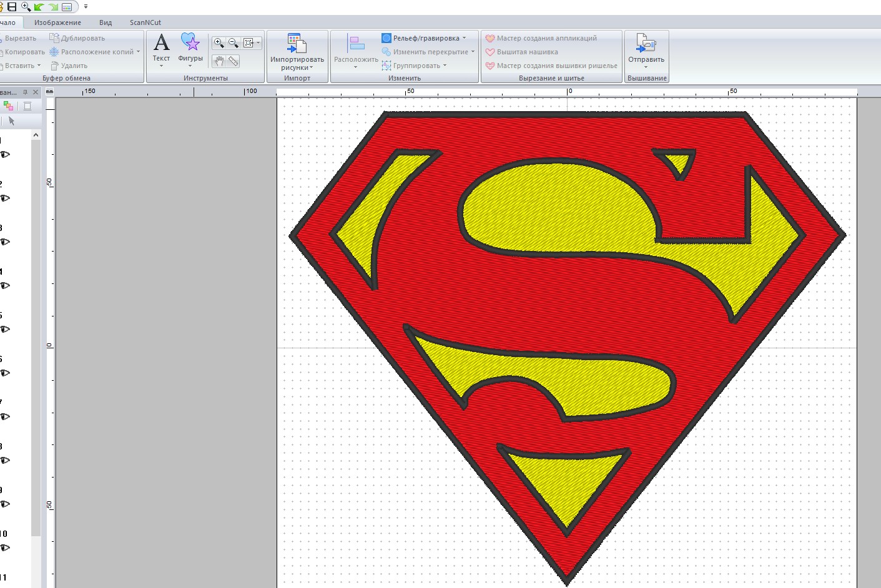Click the zoom in magnifier icon
The image size is (881, 588).
click(x=219, y=43)
